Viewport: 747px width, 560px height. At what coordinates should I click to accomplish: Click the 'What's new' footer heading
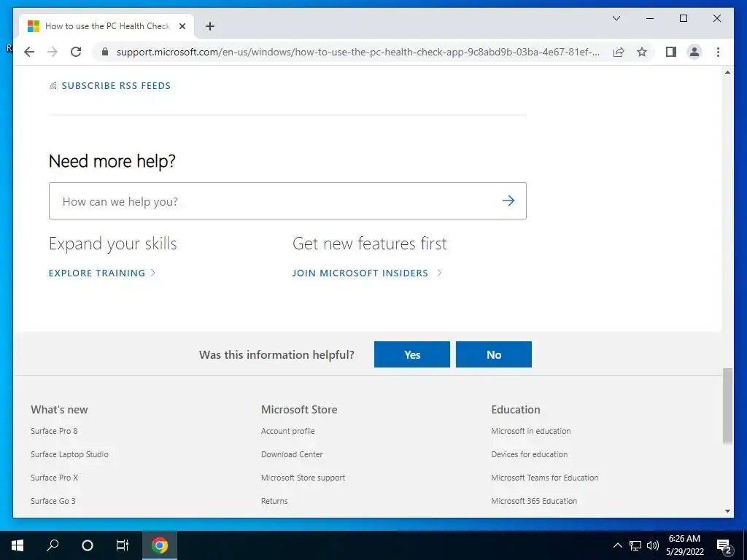tap(59, 410)
